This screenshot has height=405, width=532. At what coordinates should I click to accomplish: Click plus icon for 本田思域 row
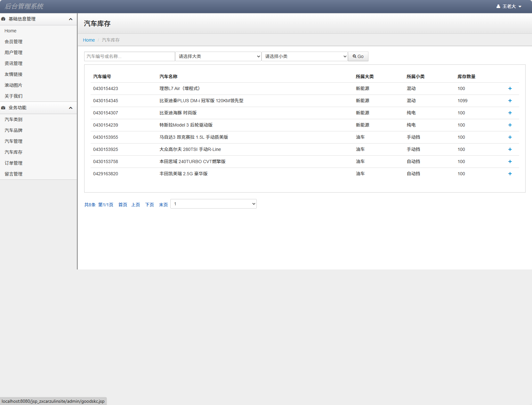coord(510,161)
